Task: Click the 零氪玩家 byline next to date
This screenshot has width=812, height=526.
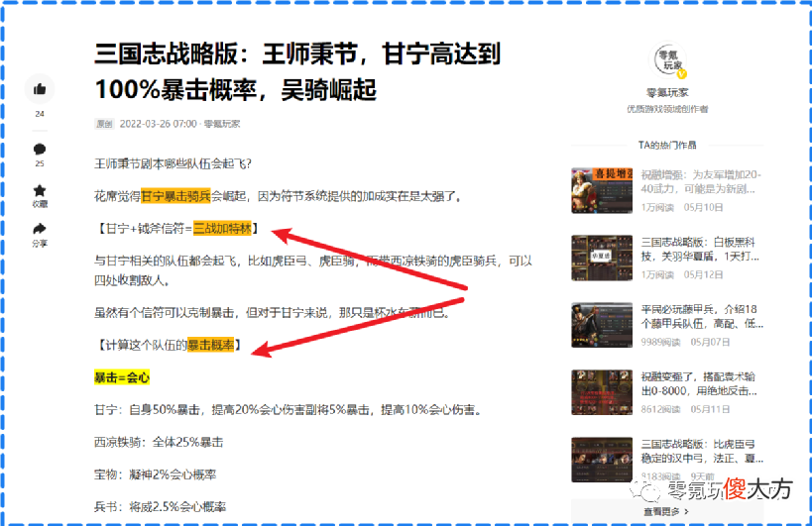Action: click(222, 124)
